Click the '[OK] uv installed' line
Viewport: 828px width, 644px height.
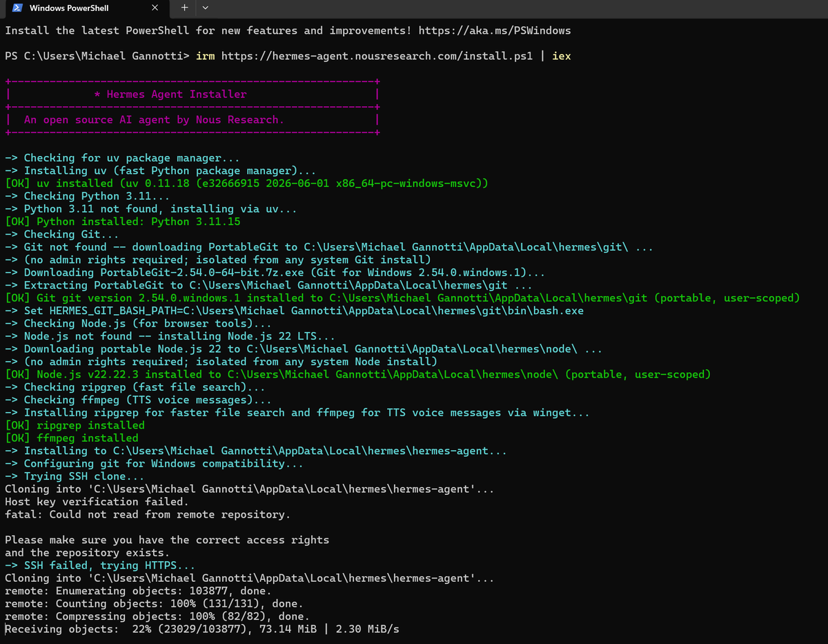247,184
